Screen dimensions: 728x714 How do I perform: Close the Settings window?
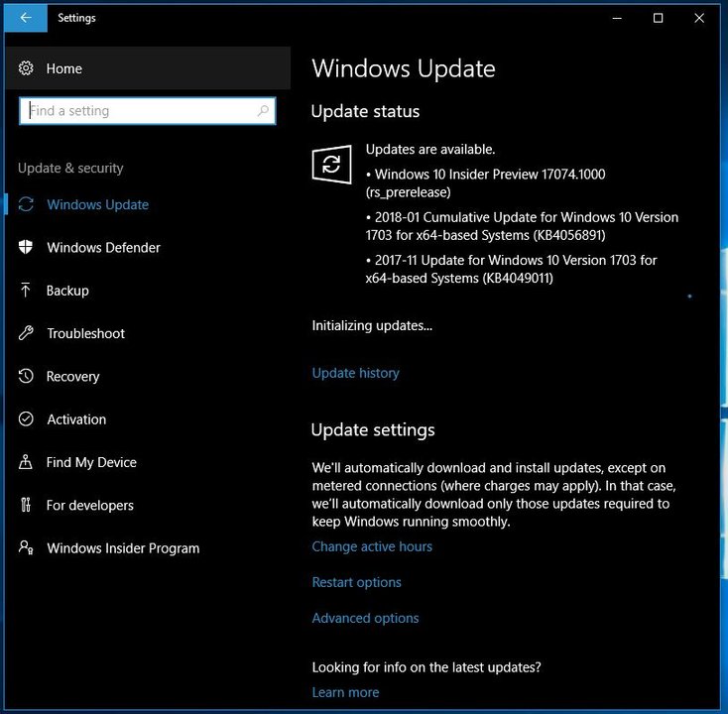[699, 18]
